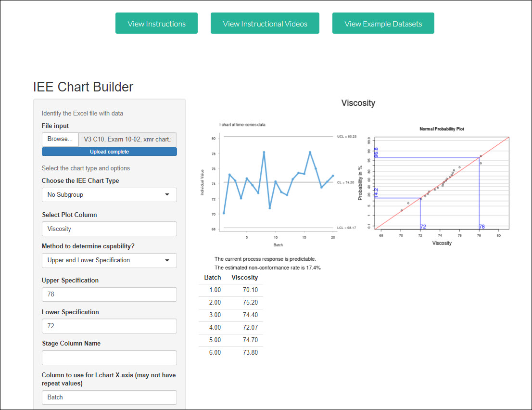Click the Select Plot Column field
The image size is (532, 410).
(109, 229)
